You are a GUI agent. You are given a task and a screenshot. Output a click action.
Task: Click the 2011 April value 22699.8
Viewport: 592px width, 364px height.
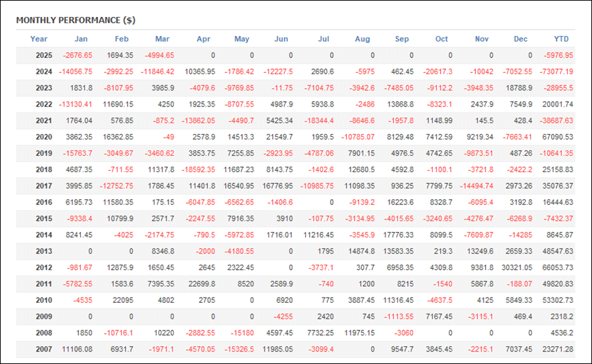tap(202, 284)
